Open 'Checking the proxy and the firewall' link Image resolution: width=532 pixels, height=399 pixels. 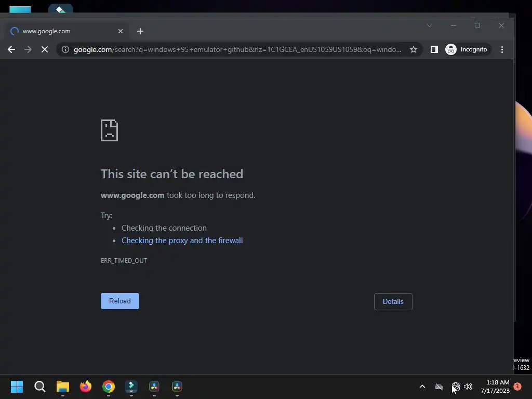coord(182,241)
